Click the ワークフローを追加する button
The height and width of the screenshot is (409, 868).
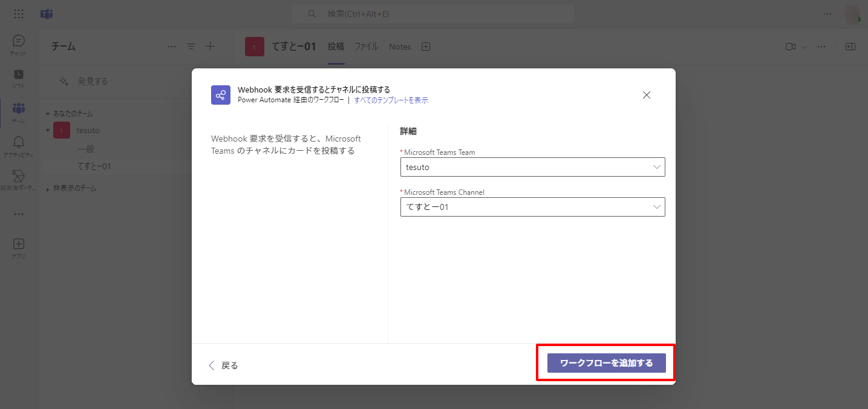point(606,363)
